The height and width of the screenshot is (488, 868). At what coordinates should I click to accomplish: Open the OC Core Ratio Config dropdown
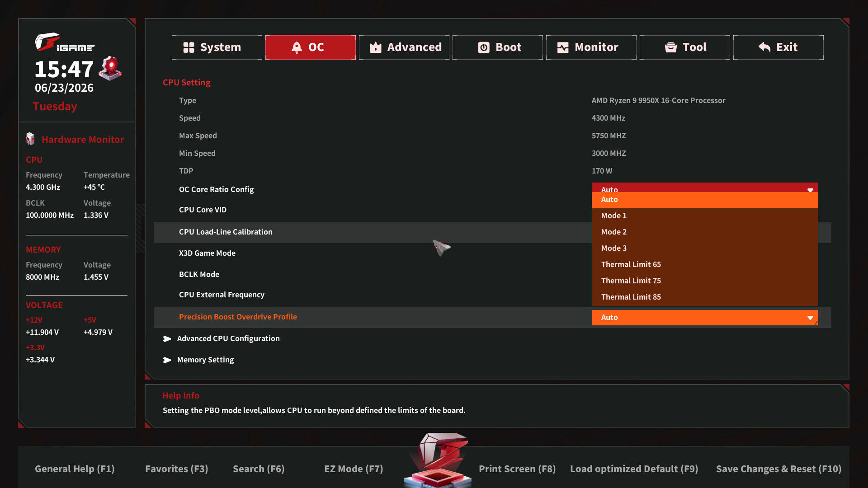tap(705, 188)
